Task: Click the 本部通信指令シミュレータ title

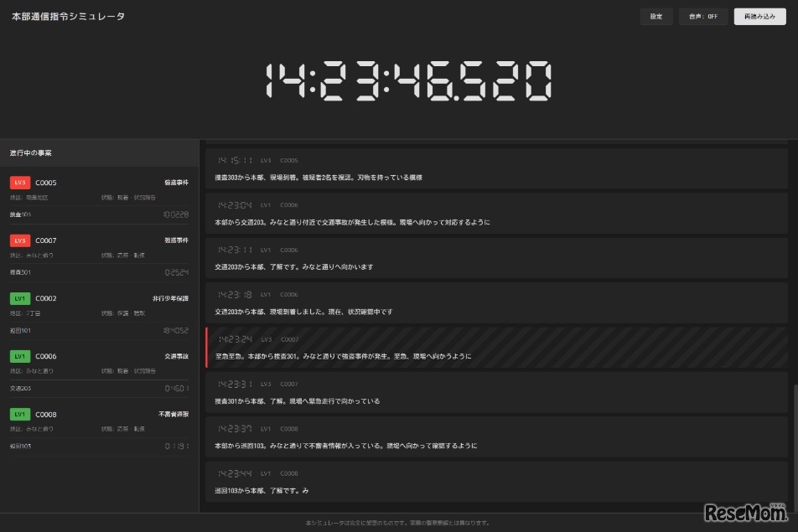Action: click(x=68, y=16)
